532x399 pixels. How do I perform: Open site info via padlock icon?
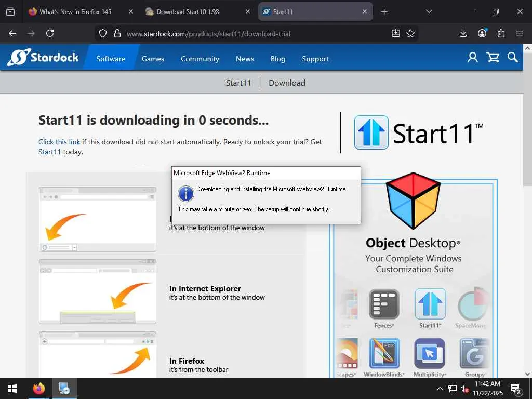click(117, 33)
